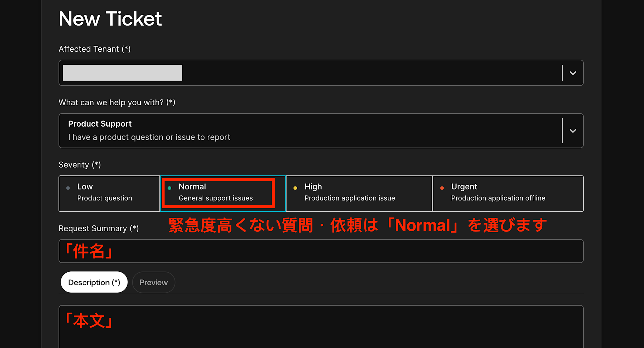Switch to the Description tab

(94, 282)
